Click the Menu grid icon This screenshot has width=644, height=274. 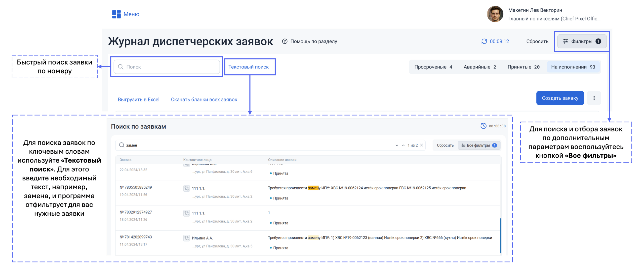[116, 14]
